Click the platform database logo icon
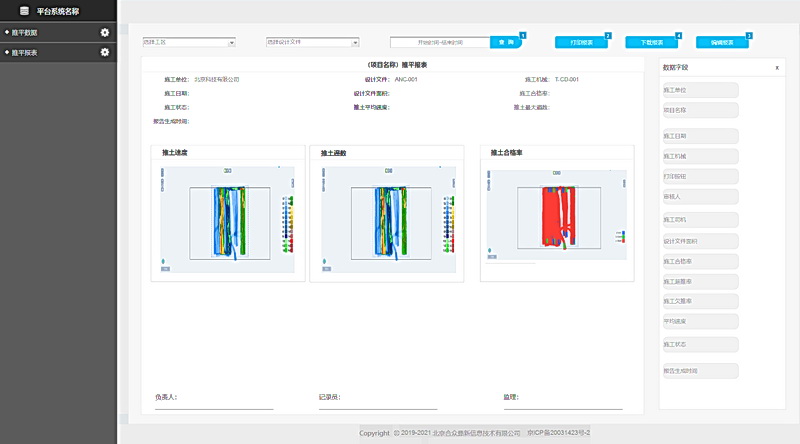Screen dimensions: 800x444 tap(24, 11)
